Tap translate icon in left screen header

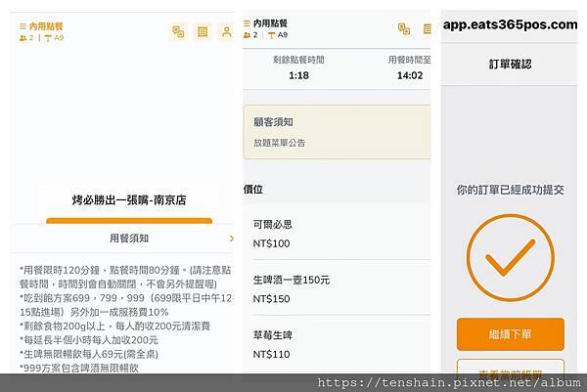pyautogui.click(x=178, y=32)
